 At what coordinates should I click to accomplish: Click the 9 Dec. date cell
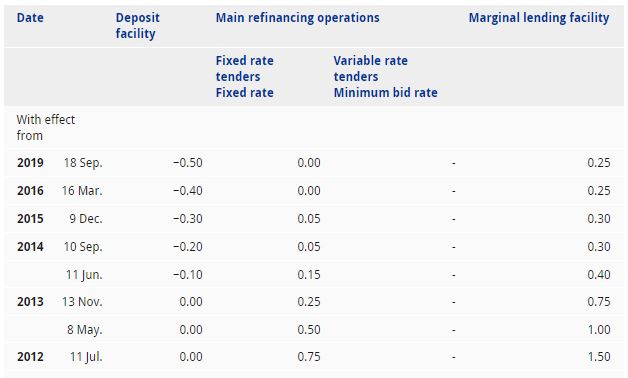[x=86, y=219]
